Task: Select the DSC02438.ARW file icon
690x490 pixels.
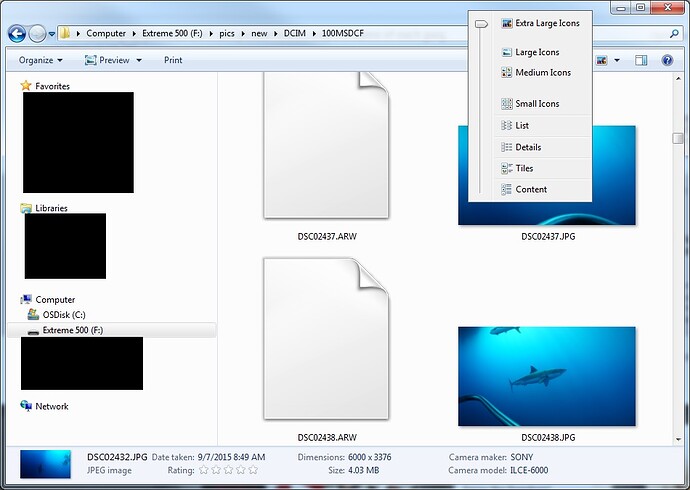Action: coord(326,339)
